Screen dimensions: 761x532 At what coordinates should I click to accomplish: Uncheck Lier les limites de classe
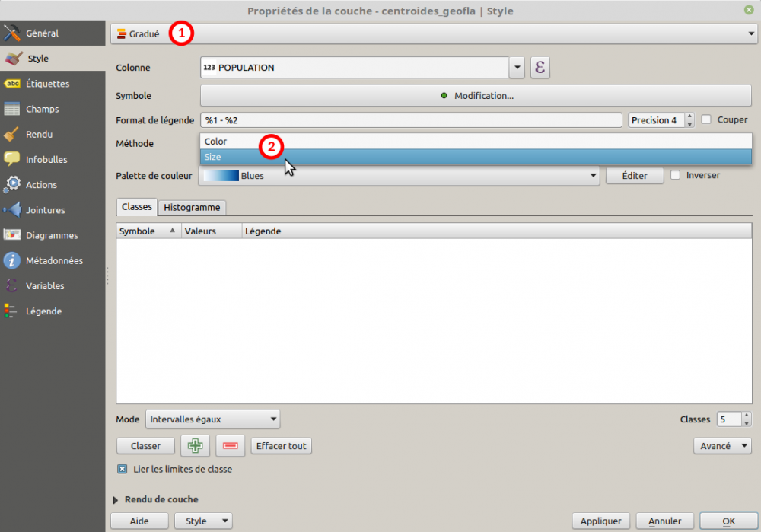[x=122, y=469]
